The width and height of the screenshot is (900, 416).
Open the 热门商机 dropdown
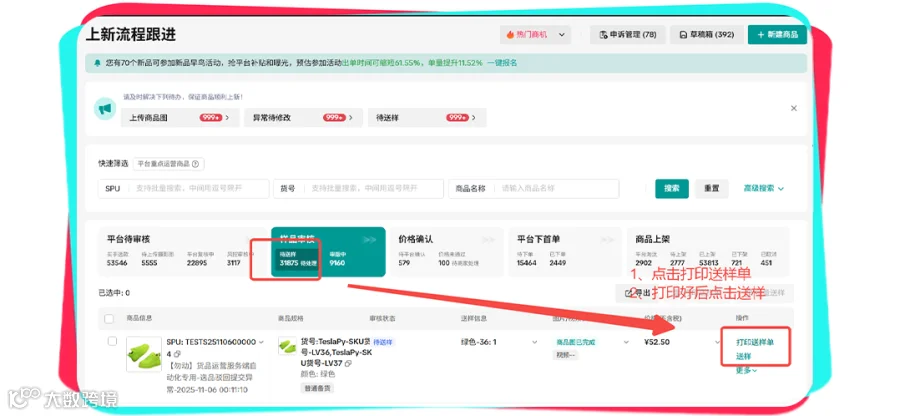point(535,34)
